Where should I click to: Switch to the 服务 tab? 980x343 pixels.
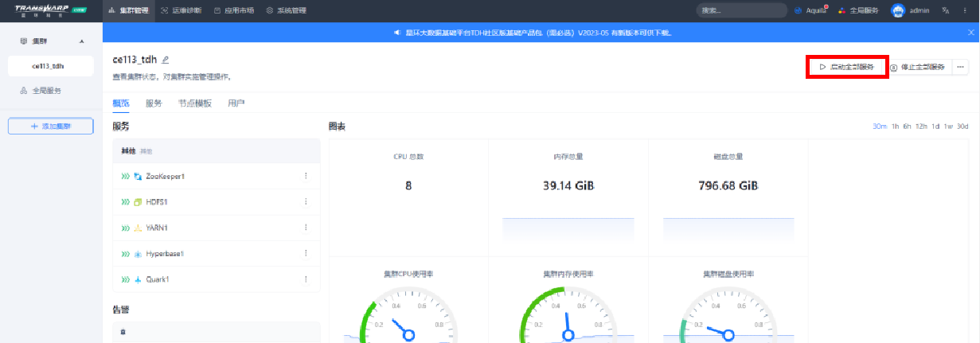[154, 103]
